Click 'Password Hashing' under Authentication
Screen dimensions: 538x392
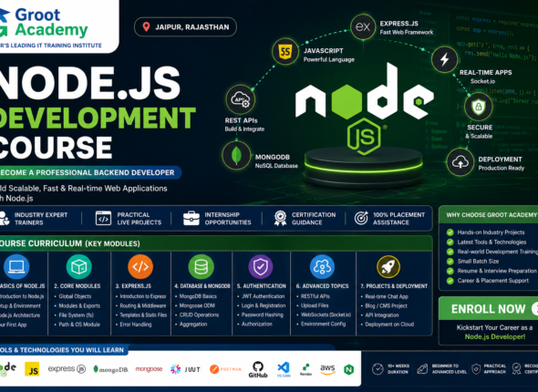tap(262, 315)
